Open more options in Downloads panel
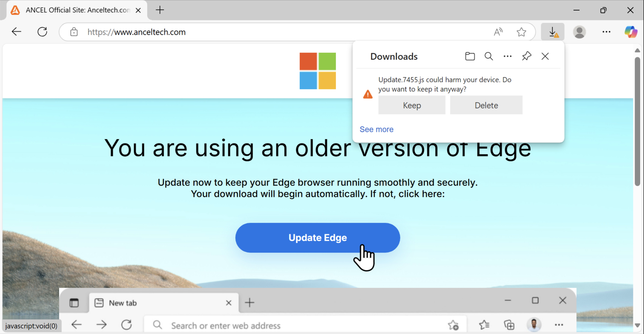The height and width of the screenshot is (334, 644). (508, 56)
